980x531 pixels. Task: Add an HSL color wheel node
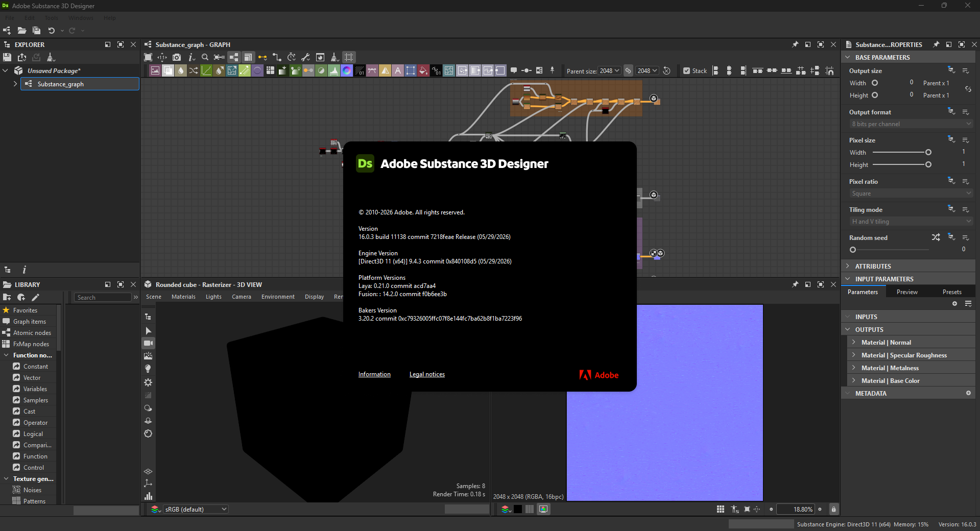point(347,70)
